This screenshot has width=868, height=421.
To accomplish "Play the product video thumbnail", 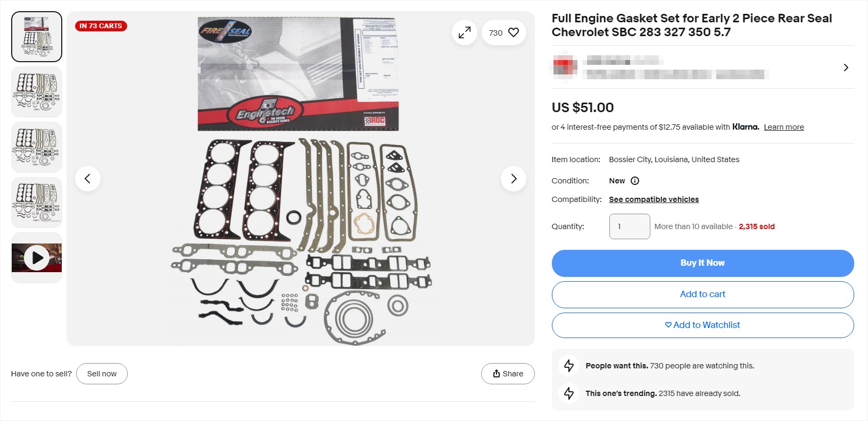I will point(36,257).
